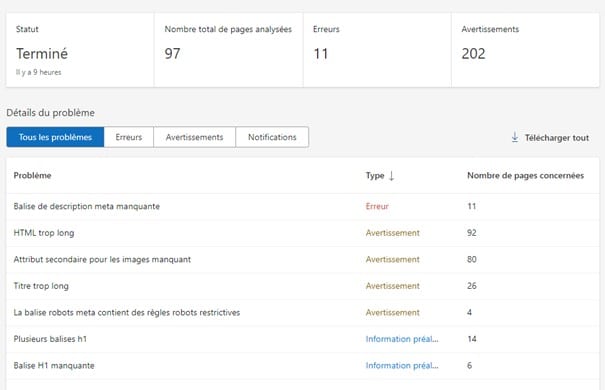Viewport: 605px width, 390px height.
Task: Click the Information préal... label for Plusieurs balises h1
Action: point(402,339)
